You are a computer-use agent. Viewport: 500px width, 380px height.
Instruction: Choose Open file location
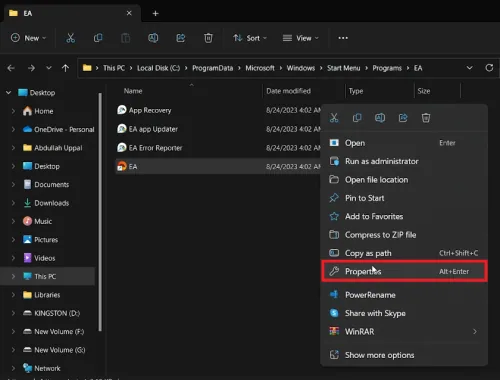pos(404,180)
